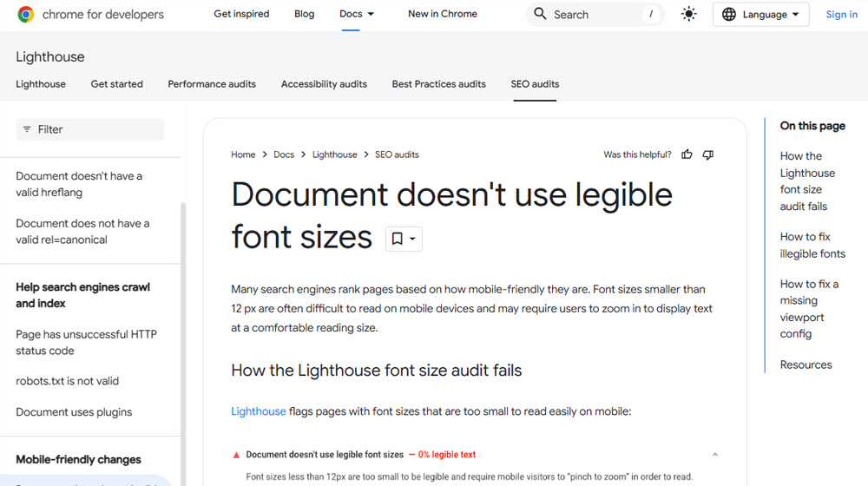868x486 pixels.
Task: Switch to Best Practices audits tab
Action: pyautogui.click(x=438, y=84)
